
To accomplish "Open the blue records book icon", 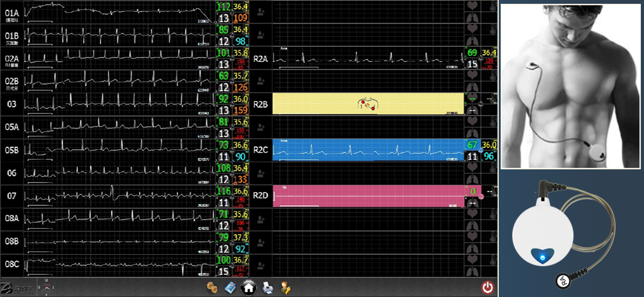I will 230,288.
